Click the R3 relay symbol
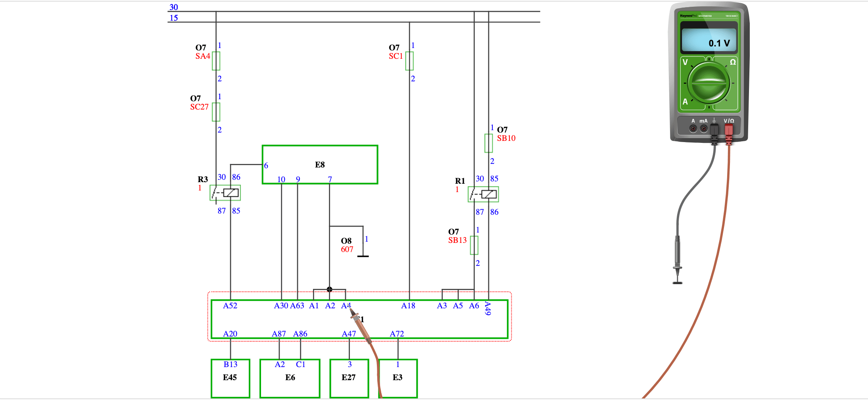 (x=225, y=193)
